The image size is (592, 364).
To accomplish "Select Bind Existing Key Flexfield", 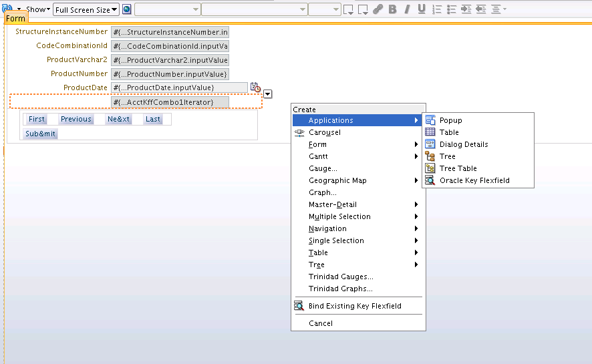I will (x=357, y=306).
